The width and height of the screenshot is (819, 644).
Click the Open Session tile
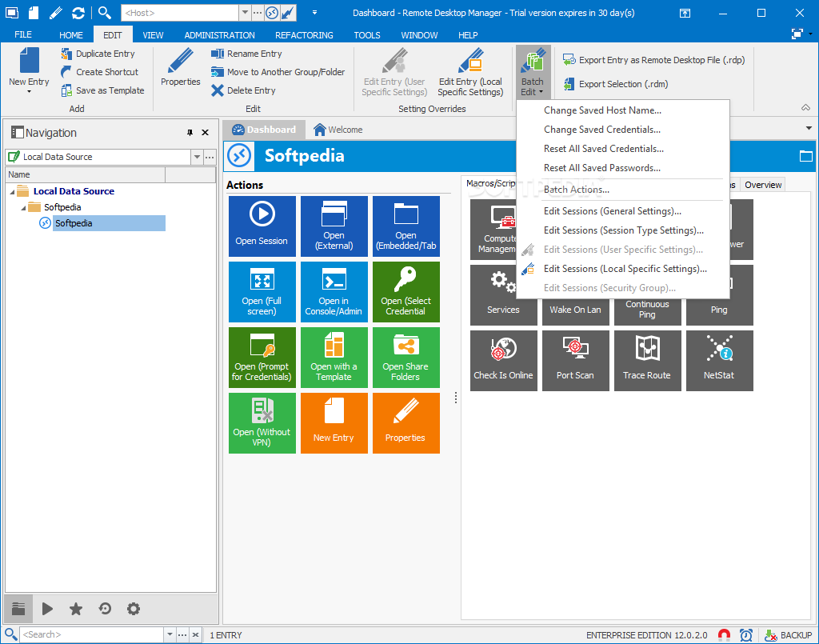pos(262,226)
